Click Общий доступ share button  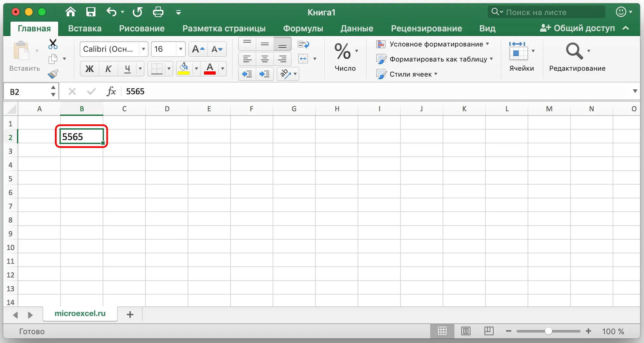577,28
